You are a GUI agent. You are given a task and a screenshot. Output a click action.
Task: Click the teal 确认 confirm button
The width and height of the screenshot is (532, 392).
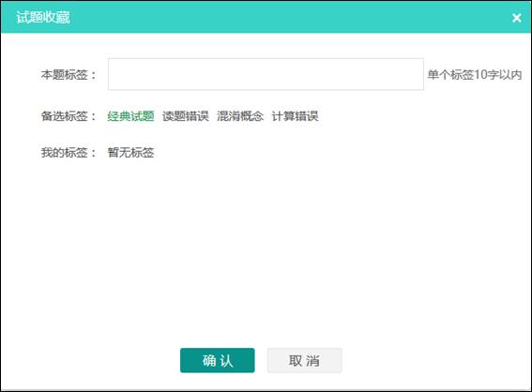[218, 360]
